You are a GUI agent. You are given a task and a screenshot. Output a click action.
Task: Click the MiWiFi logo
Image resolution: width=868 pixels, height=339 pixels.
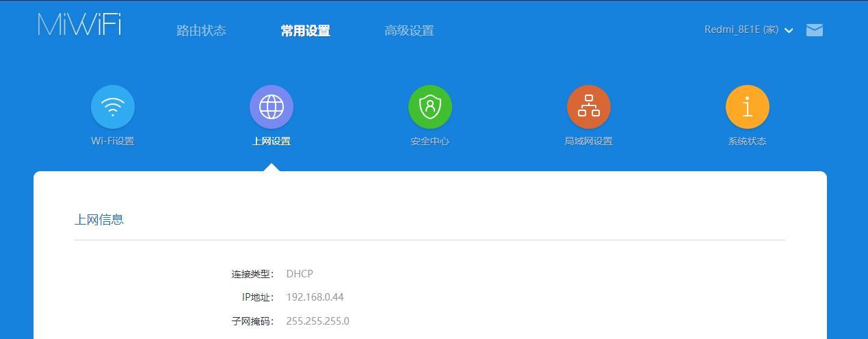79,24
